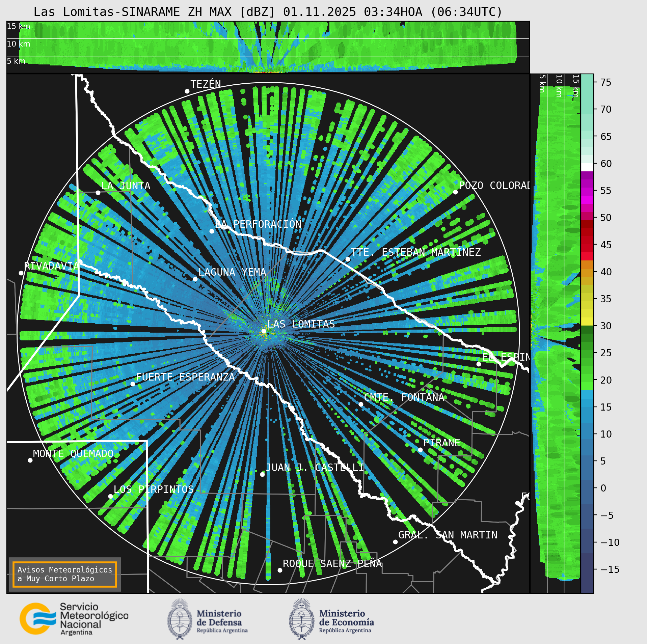Click the 55 dBZ magenta color band
Image resolution: width=647 pixels, height=644 pixels.
coord(587,192)
